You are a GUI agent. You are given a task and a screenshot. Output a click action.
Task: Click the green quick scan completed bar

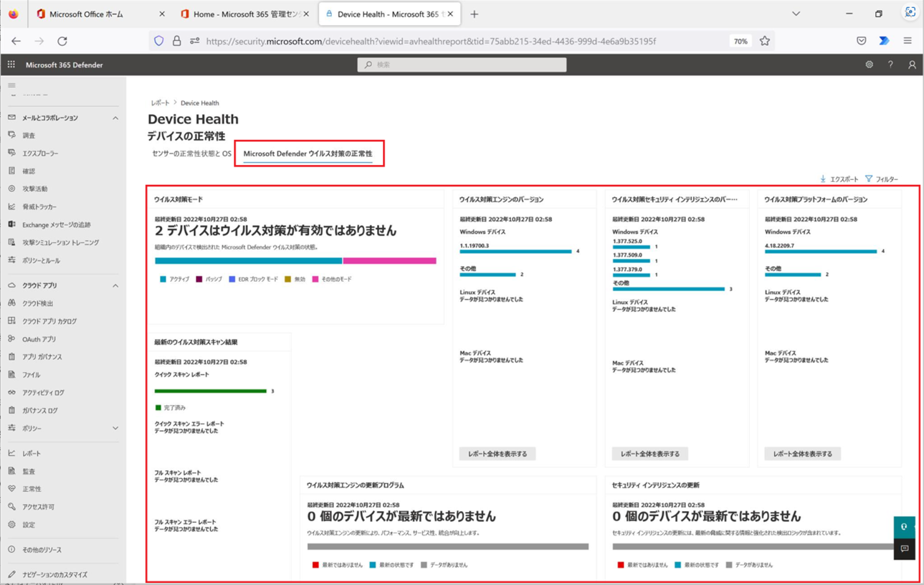point(211,391)
